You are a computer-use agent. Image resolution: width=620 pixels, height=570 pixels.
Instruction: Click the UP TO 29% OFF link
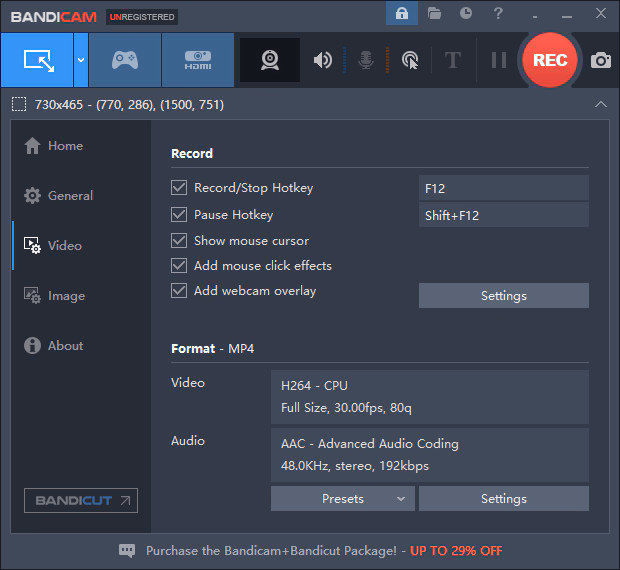tap(456, 551)
